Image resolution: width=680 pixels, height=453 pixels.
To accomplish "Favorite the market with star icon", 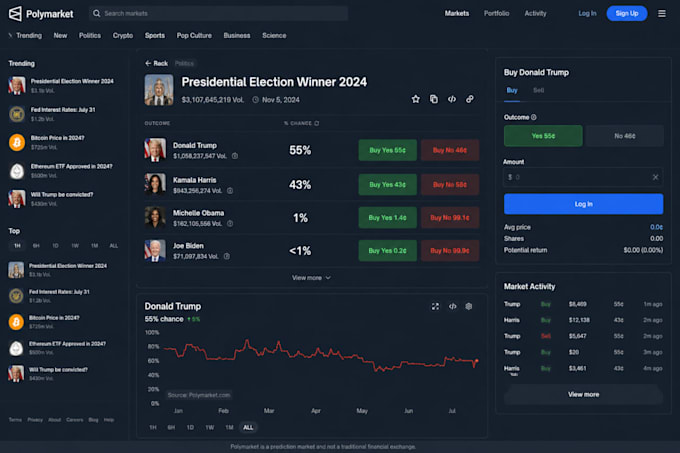I will 415,99.
